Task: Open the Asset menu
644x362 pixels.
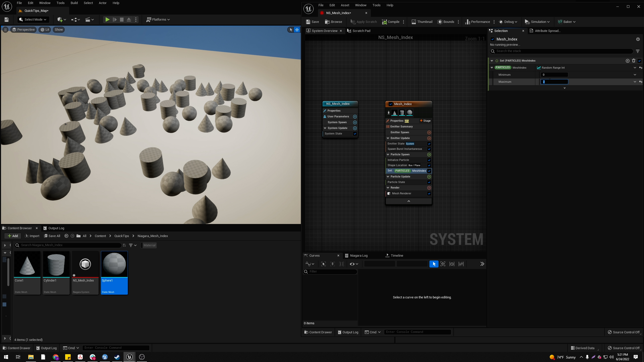Action: (345, 5)
